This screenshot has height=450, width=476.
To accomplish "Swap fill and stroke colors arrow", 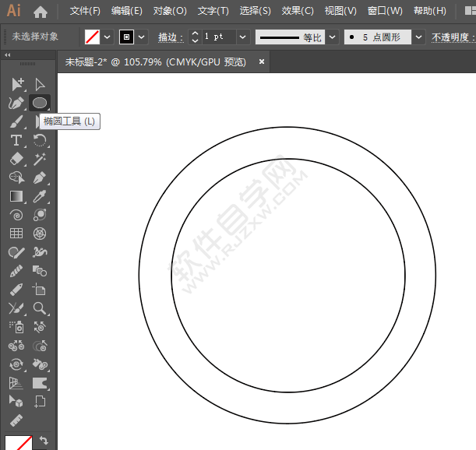I will [44, 440].
